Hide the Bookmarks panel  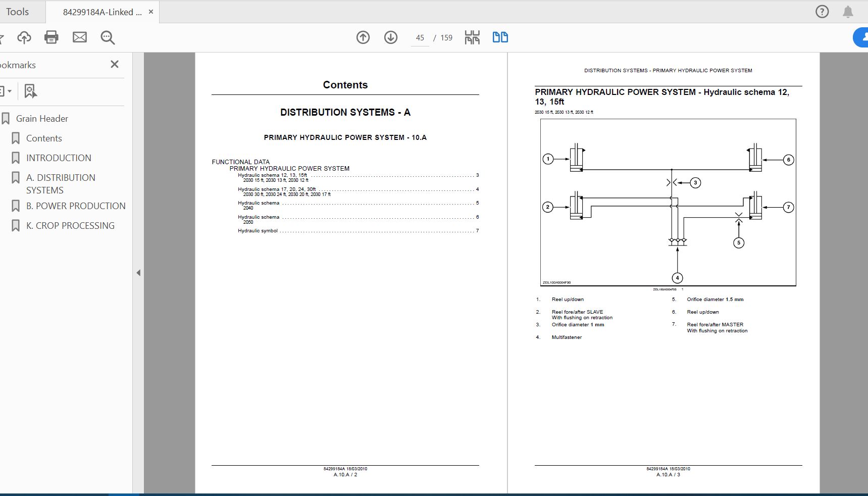point(115,64)
